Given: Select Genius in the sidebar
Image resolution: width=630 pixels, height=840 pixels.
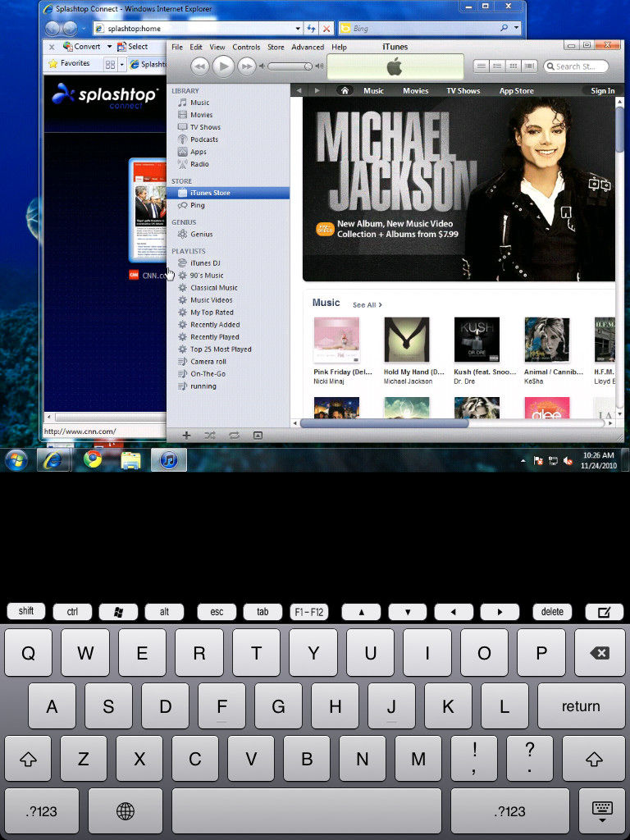Looking at the screenshot, I should pyautogui.click(x=201, y=234).
